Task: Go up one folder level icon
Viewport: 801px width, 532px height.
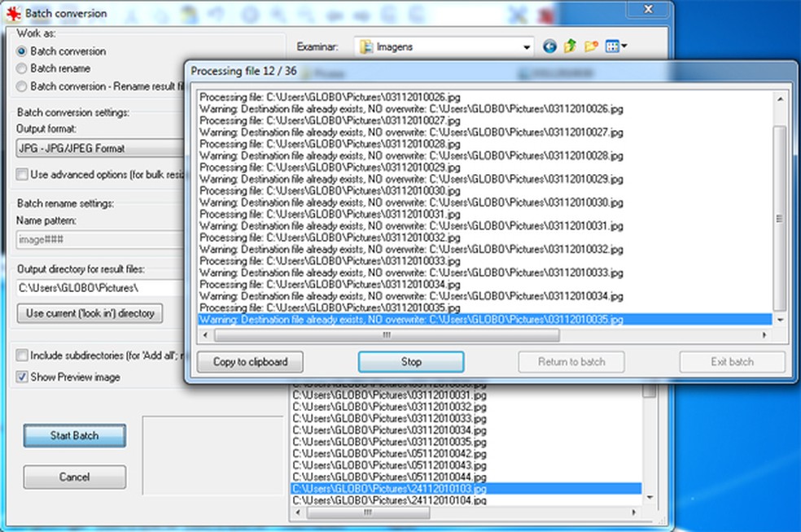Action: point(570,46)
